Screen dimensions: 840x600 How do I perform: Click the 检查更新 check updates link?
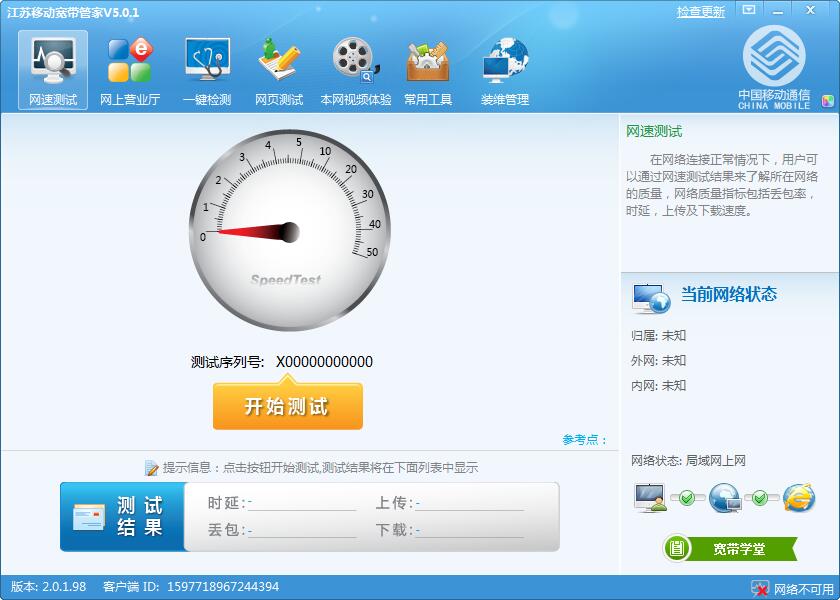tap(700, 10)
